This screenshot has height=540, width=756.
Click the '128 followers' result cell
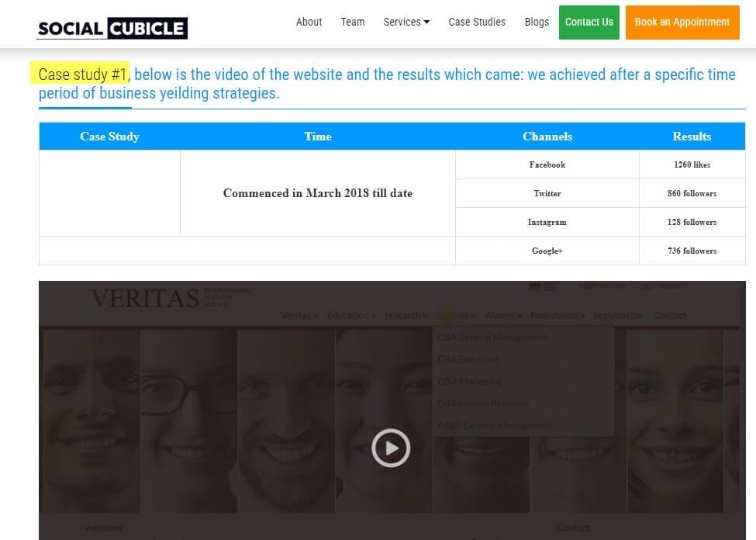tap(692, 222)
